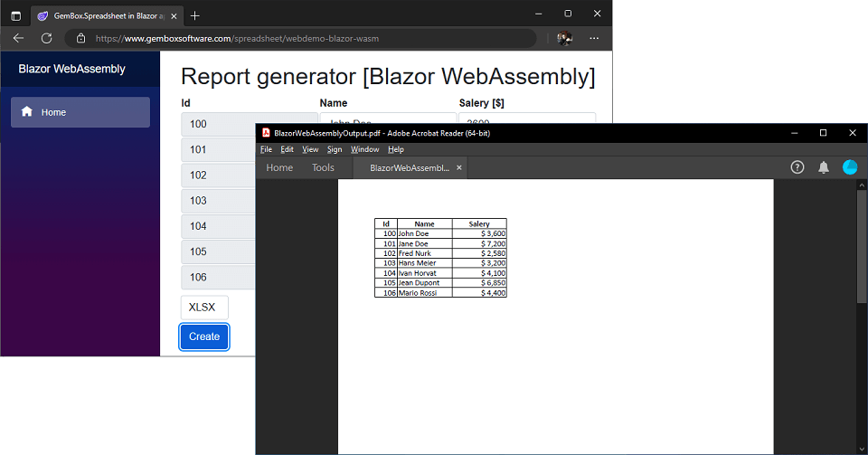The image size is (868, 455).
Task: Open a new browser tab with plus
Action: pyautogui.click(x=195, y=15)
